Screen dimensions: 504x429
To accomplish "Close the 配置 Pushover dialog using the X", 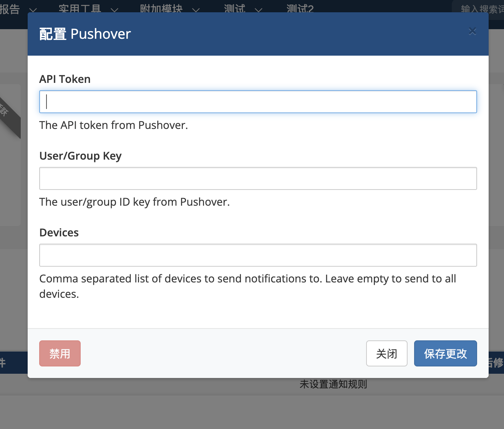I will coord(472,31).
